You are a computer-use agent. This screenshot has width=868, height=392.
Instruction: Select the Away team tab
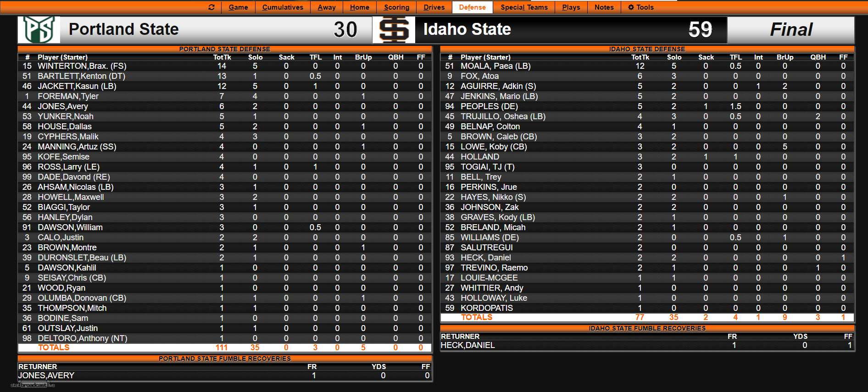click(327, 7)
